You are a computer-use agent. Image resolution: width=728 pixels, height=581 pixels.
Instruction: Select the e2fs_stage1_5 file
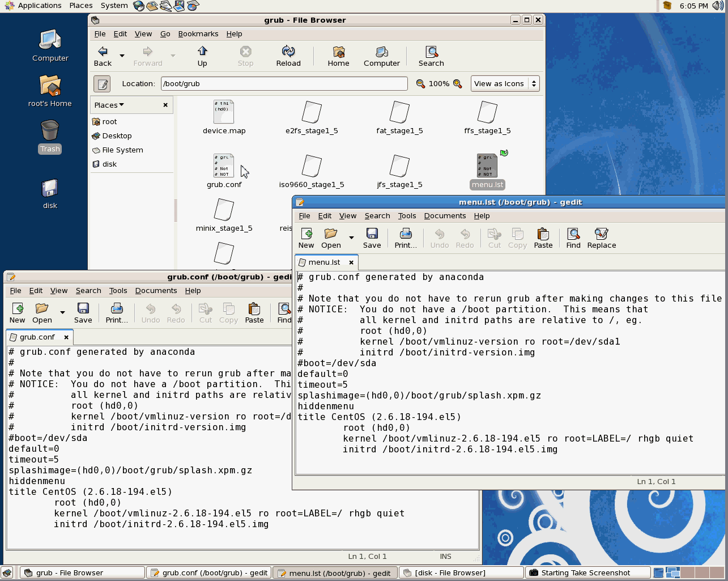tap(312, 117)
